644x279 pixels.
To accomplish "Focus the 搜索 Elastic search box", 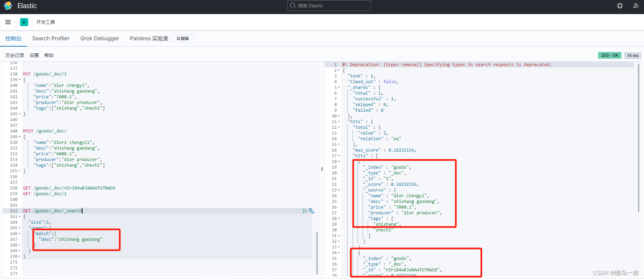I will (x=329, y=6).
